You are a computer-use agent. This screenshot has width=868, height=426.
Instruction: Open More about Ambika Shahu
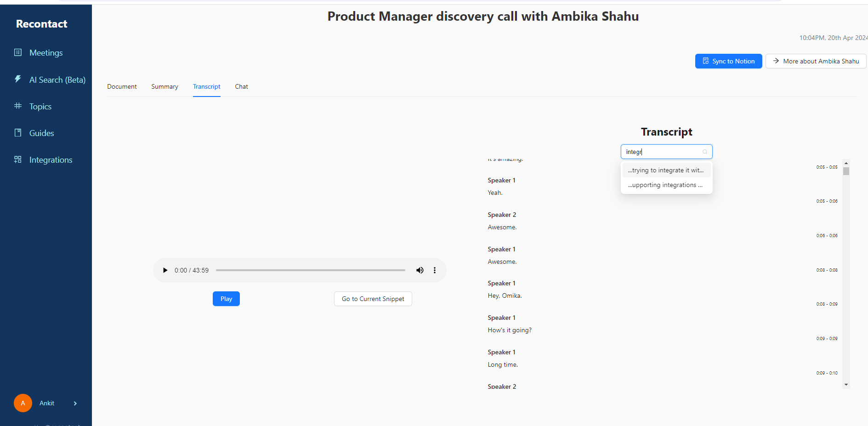(x=816, y=61)
